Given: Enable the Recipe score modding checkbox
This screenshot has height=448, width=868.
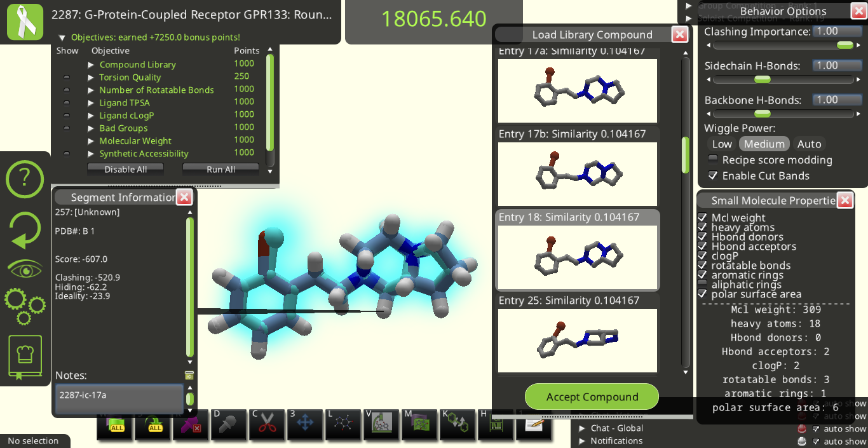Looking at the screenshot, I should (x=713, y=160).
